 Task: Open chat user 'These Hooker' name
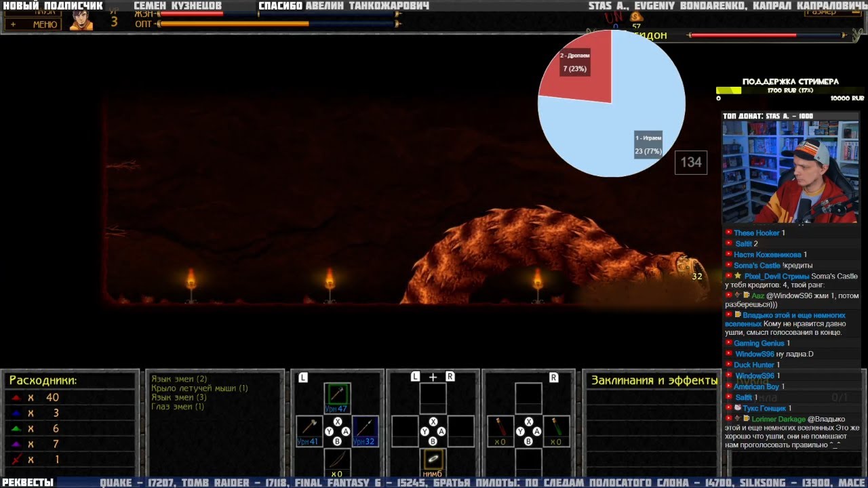pyautogui.click(x=756, y=233)
